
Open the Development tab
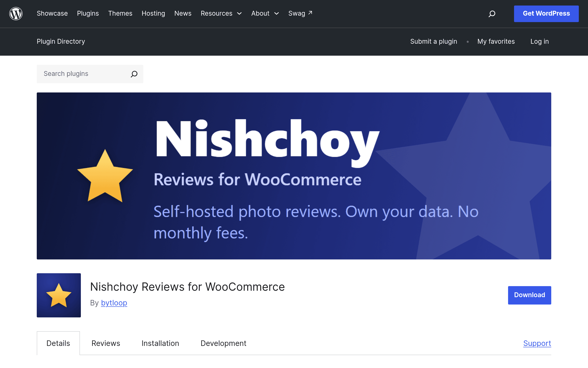pos(223,343)
